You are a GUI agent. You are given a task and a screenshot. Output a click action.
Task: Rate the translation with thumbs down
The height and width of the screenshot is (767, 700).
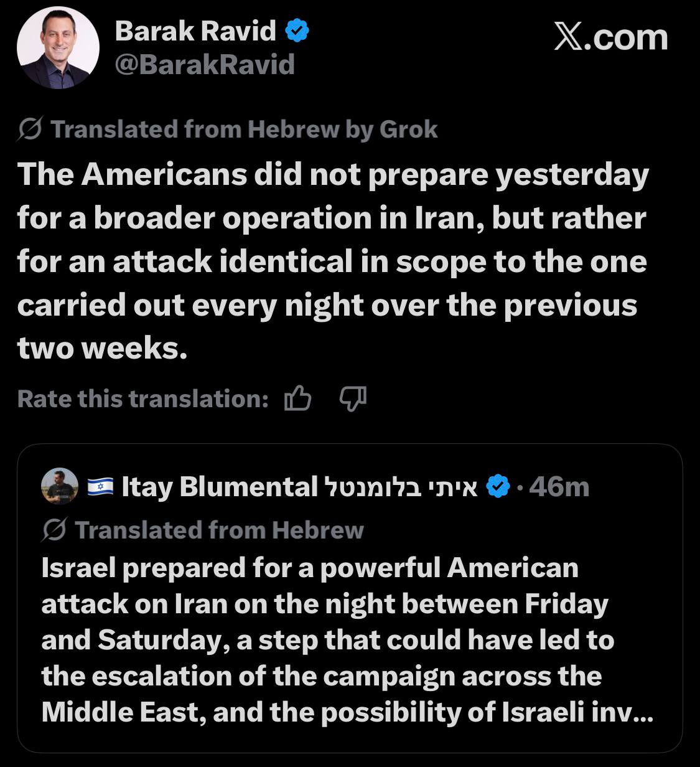coord(353,398)
